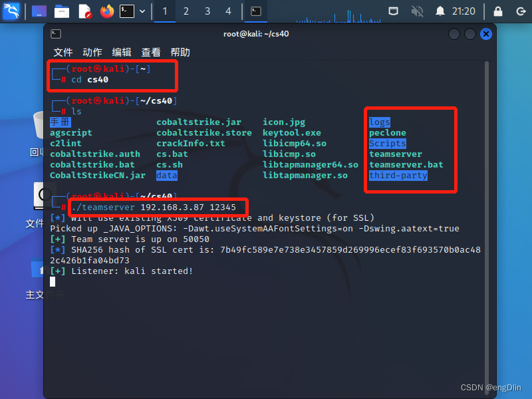532x399 pixels.
Task: Click the highlighted data directory name
Action: point(167,176)
